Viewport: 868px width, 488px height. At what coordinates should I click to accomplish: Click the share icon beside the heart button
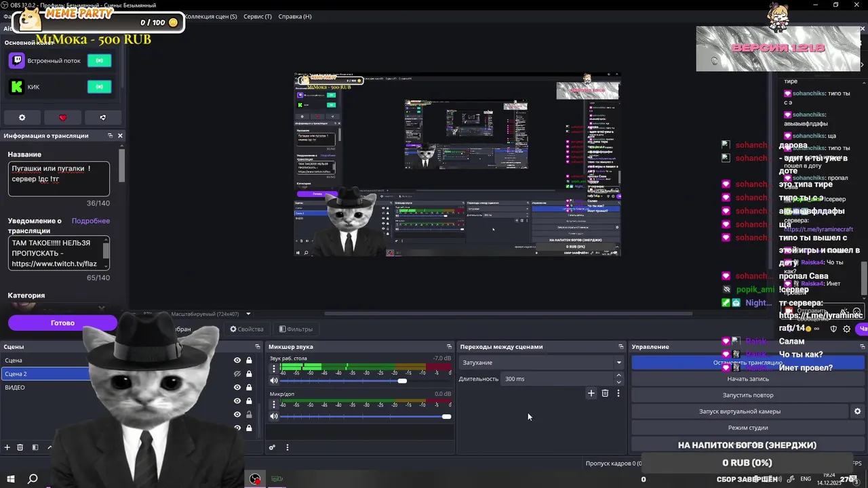[x=103, y=117]
